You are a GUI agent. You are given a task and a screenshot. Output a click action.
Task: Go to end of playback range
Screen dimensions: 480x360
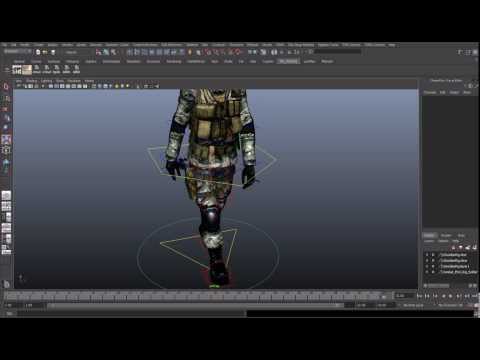[475, 296]
